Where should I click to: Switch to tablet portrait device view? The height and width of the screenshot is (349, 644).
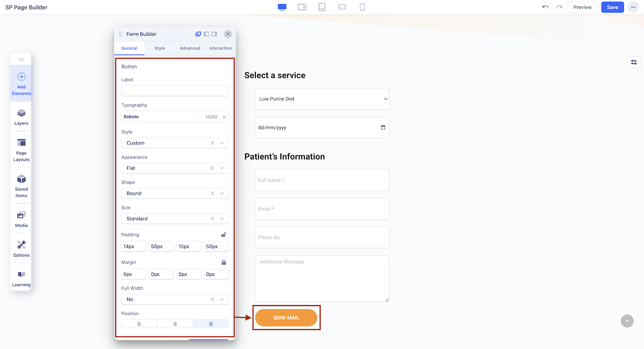[x=322, y=7]
